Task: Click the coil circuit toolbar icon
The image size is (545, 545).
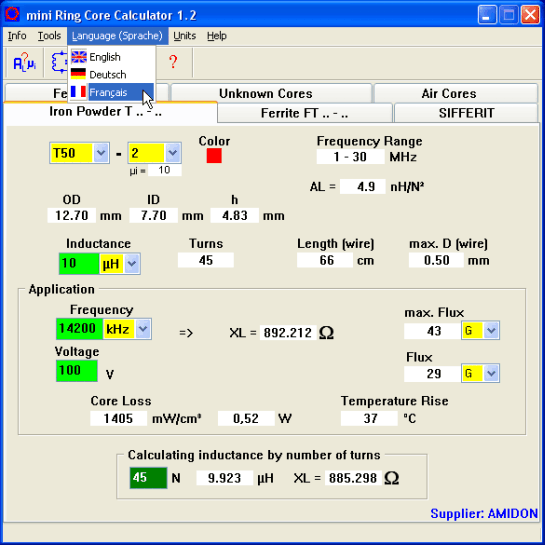Action: point(58,63)
